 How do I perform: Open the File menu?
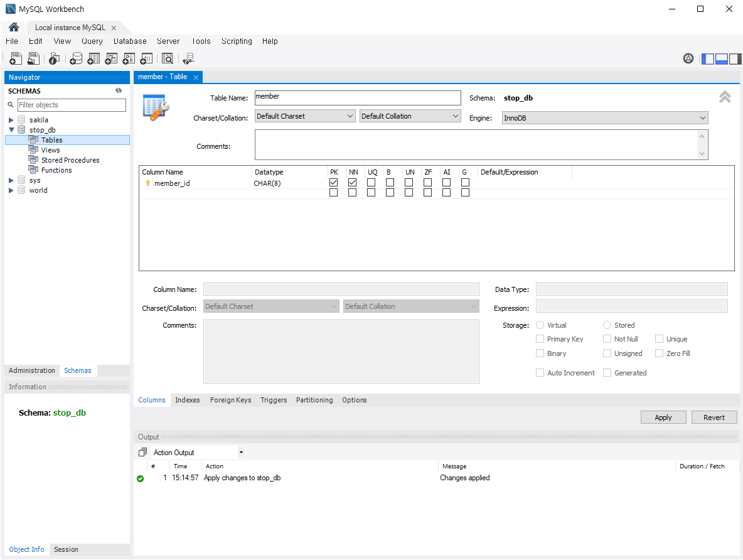click(x=12, y=41)
